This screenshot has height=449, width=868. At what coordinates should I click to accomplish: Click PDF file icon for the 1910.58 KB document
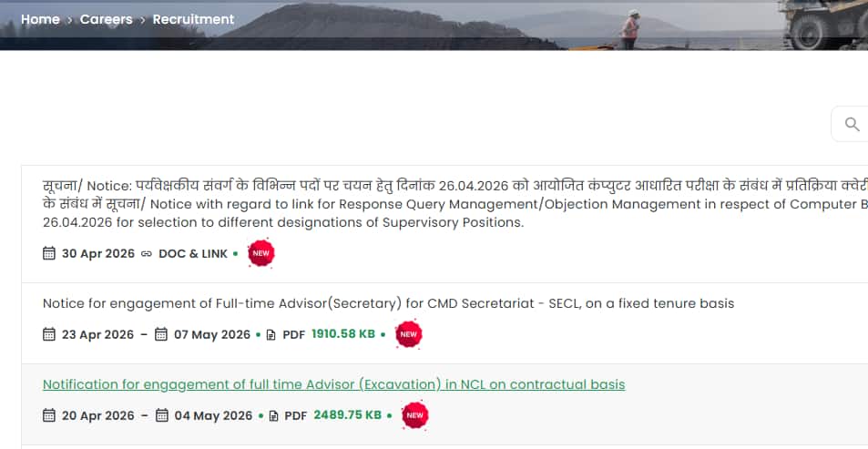point(271,335)
